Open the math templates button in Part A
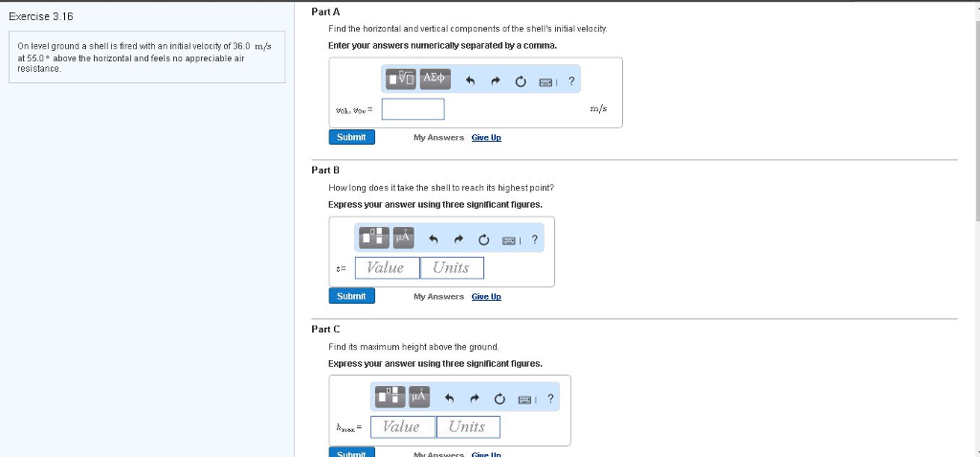 (x=402, y=80)
